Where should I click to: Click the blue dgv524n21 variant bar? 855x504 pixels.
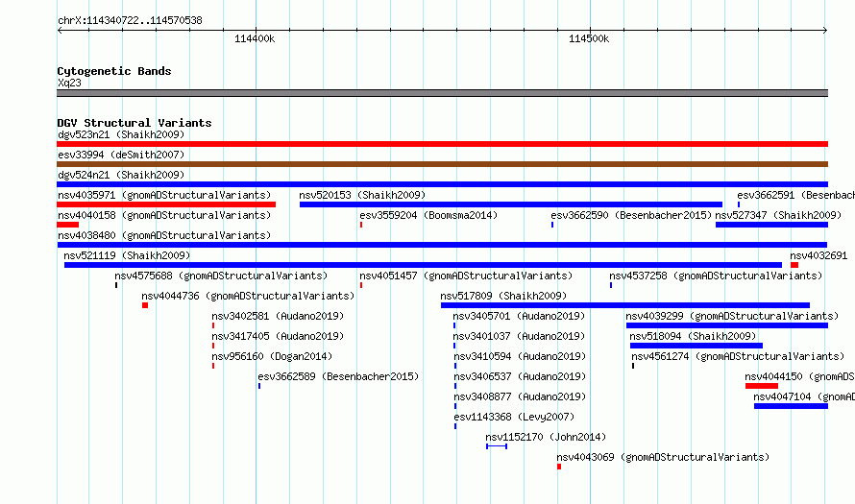[x=442, y=184]
